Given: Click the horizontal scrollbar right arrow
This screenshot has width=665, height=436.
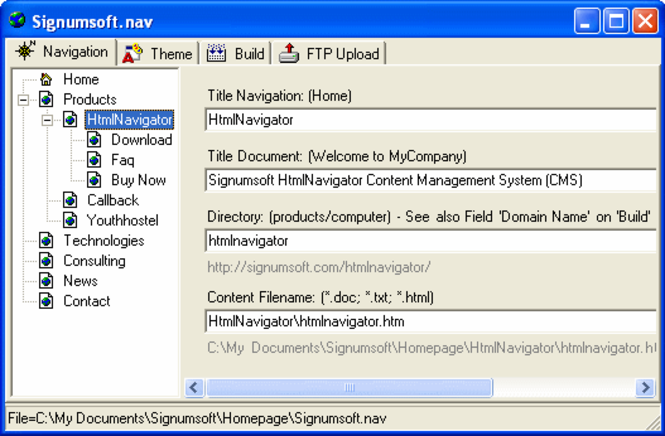Looking at the screenshot, I should pyautogui.click(x=645, y=387).
